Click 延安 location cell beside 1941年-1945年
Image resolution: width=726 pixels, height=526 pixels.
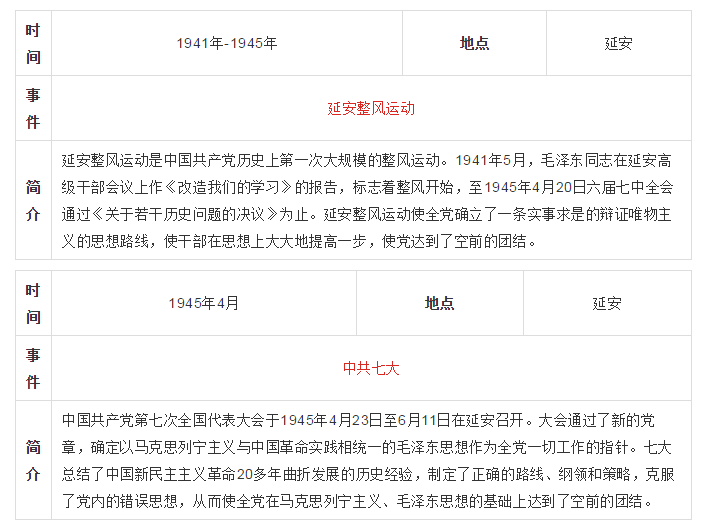pos(619,43)
